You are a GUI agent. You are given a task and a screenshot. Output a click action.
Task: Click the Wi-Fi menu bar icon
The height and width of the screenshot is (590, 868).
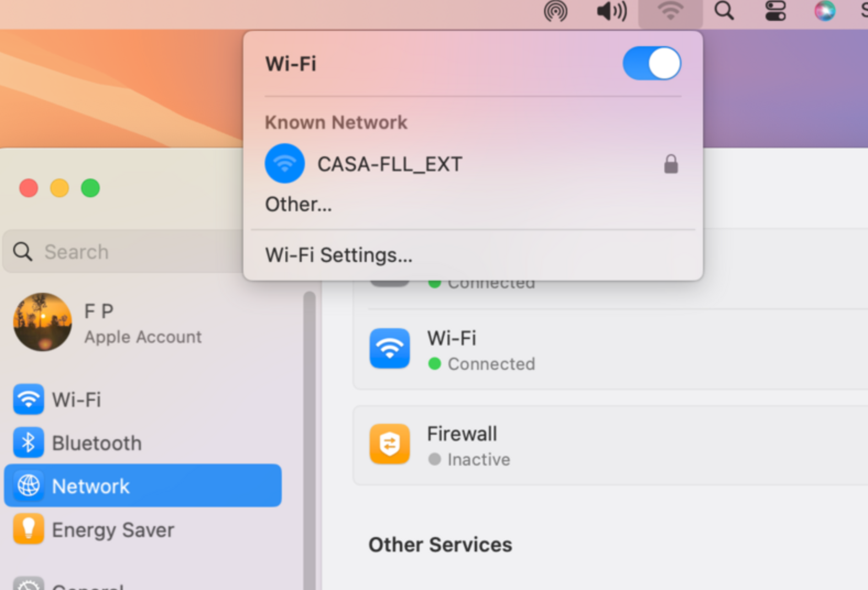tap(670, 12)
